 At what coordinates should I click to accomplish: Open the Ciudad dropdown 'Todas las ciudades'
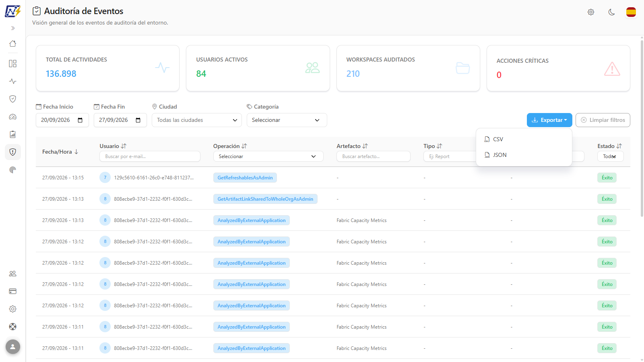(197, 120)
